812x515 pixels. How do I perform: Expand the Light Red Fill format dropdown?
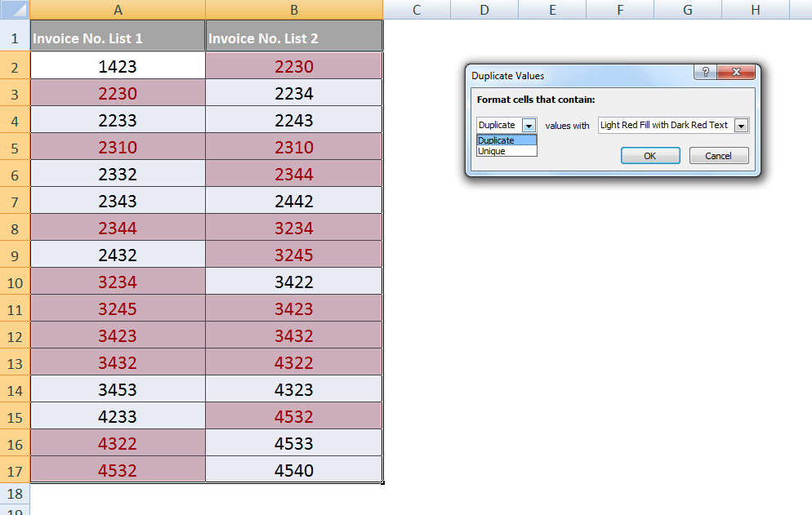point(741,125)
